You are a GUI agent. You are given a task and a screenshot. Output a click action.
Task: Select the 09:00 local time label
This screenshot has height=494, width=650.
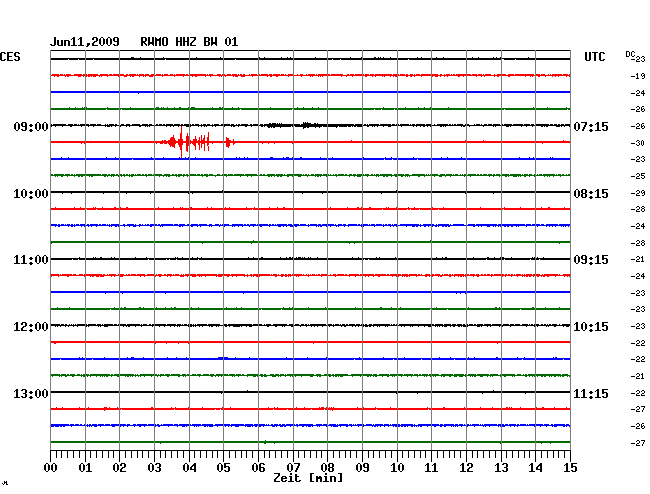[x=31, y=126]
